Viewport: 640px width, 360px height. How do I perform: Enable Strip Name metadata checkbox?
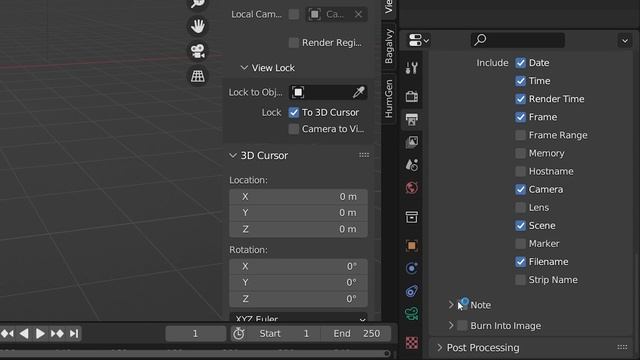(520, 280)
